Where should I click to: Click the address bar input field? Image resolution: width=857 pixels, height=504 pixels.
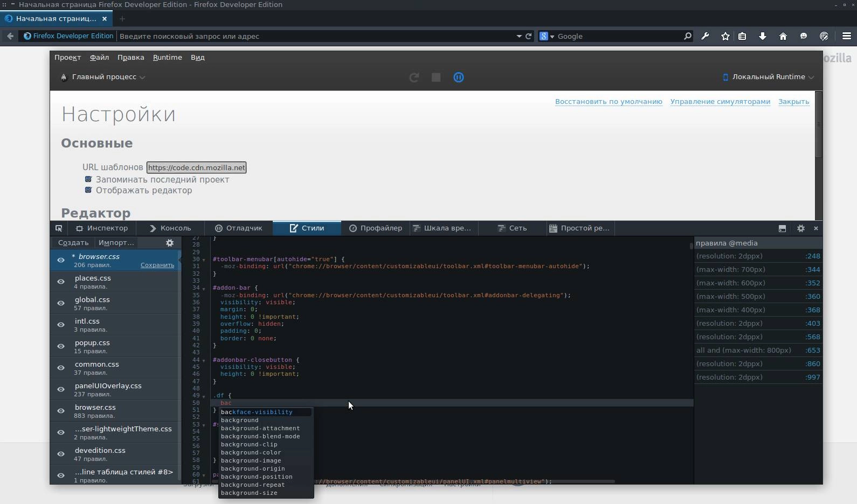click(315, 36)
